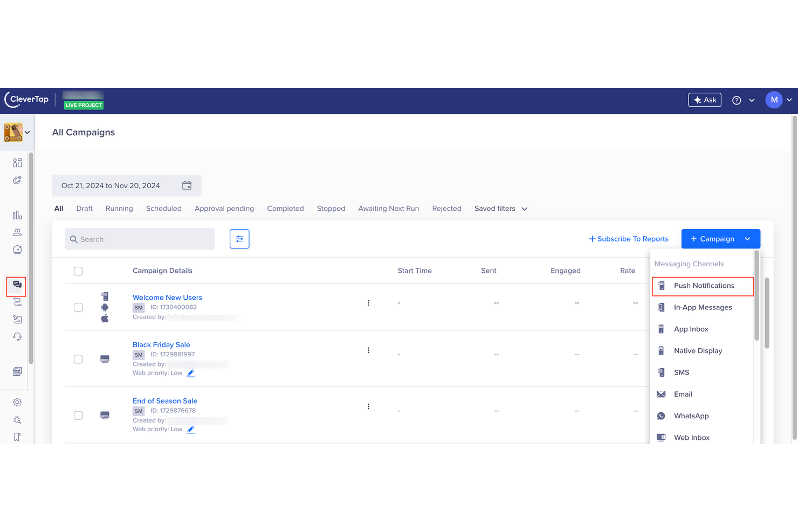798x532 pixels.
Task: Click inside the campaign Search input field
Action: click(x=140, y=238)
